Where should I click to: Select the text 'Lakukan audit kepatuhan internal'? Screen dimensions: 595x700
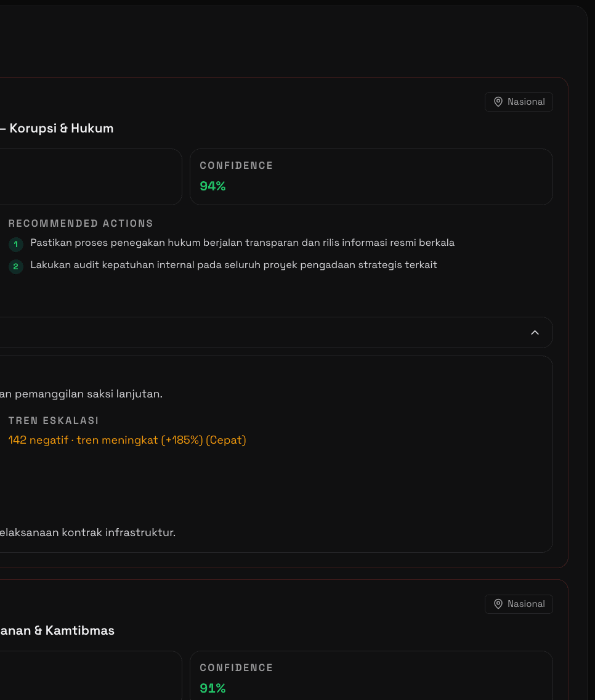[x=113, y=265]
